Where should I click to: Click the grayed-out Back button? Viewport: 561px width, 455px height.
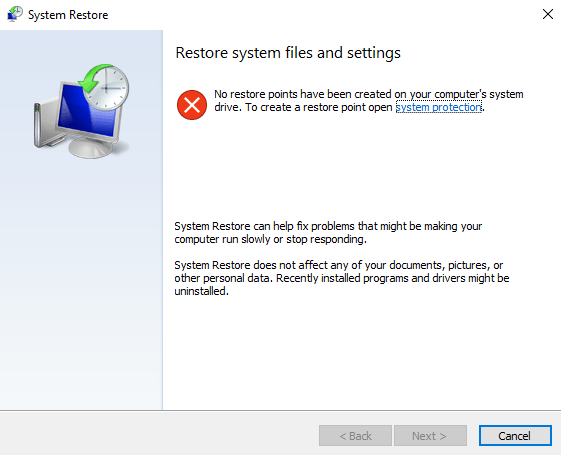click(x=355, y=436)
